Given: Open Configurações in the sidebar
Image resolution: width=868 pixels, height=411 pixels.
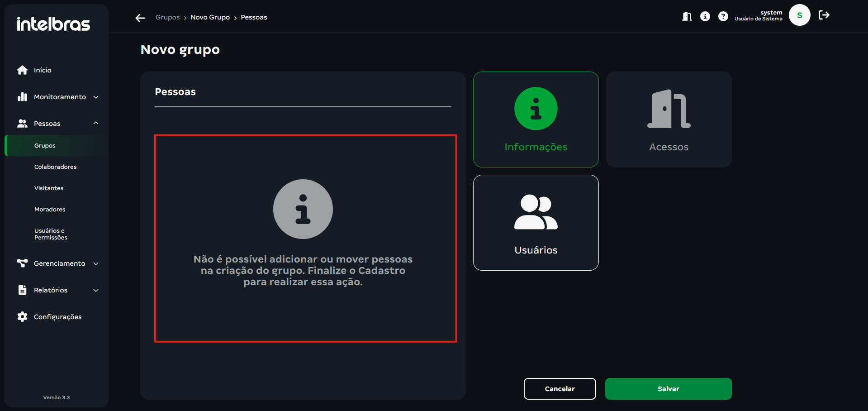Looking at the screenshot, I should (57, 317).
